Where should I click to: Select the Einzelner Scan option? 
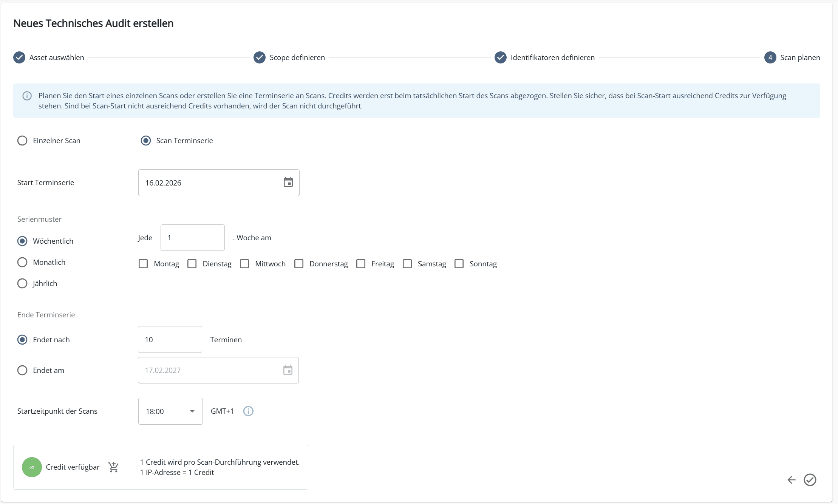[22, 140]
